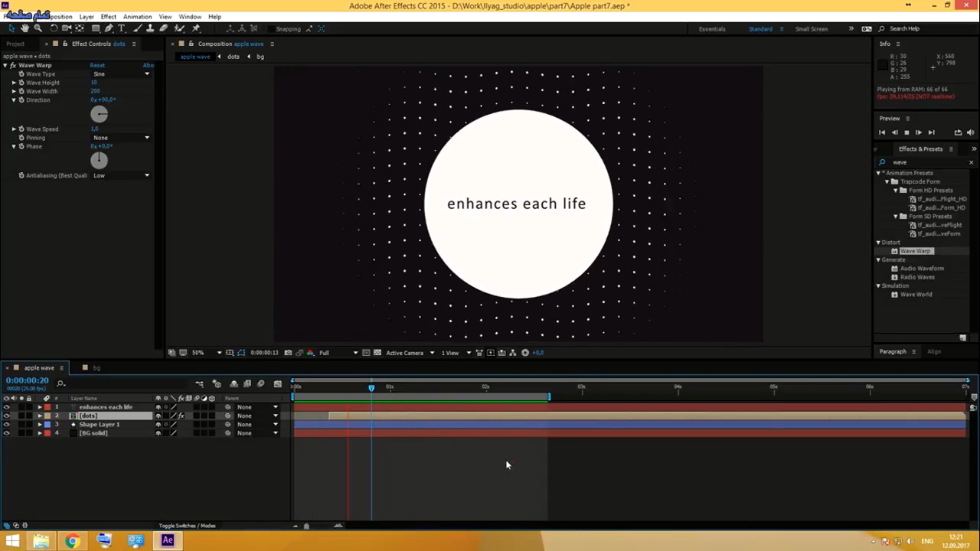Open the Antialiasing Low dropdown

[121, 175]
